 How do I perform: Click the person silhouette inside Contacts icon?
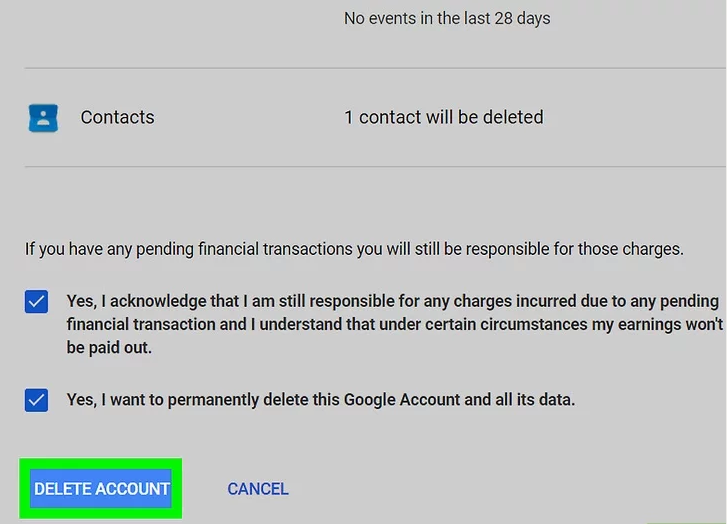tap(44, 117)
